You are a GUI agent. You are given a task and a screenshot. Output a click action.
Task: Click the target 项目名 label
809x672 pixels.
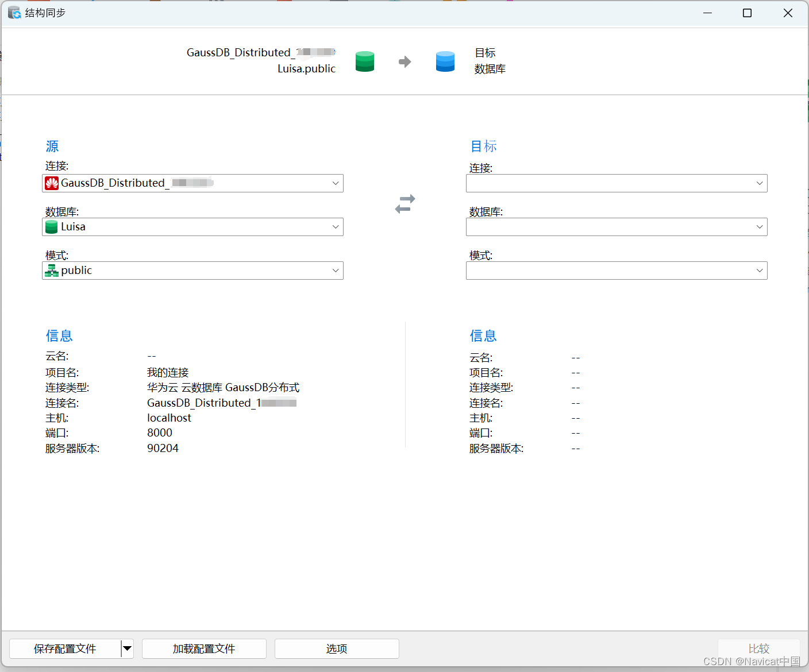pos(486,372)
